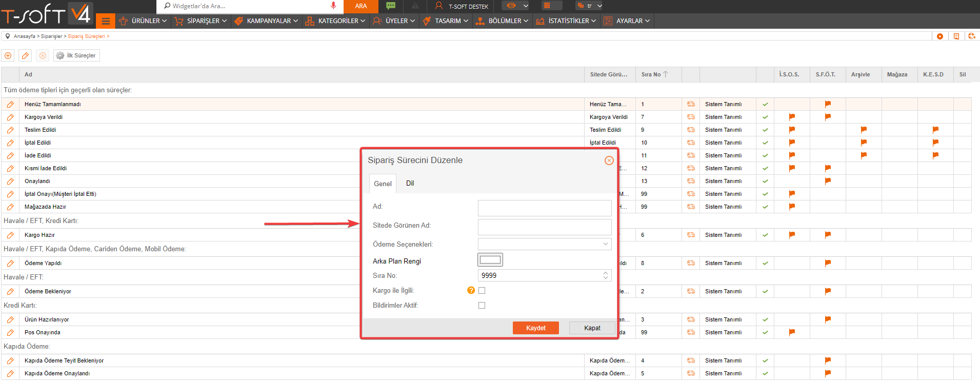Click the Kaydet button
Image resolution: width=980 pixels, height=382 pixels.
(536, 328)
